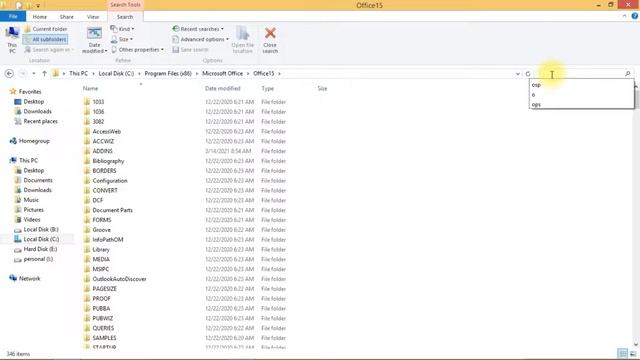Open Other properties dropdown
Viewport: 640px width, 360px height.
click(138, 50)
